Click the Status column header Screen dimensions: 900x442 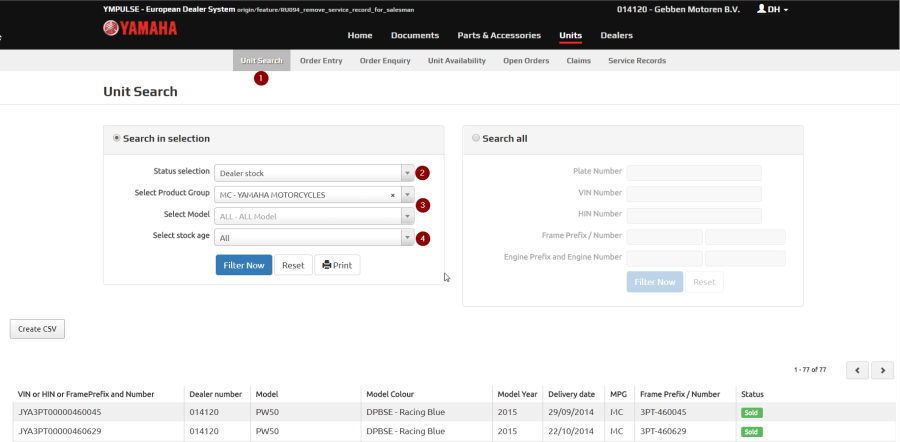(752, 394)
